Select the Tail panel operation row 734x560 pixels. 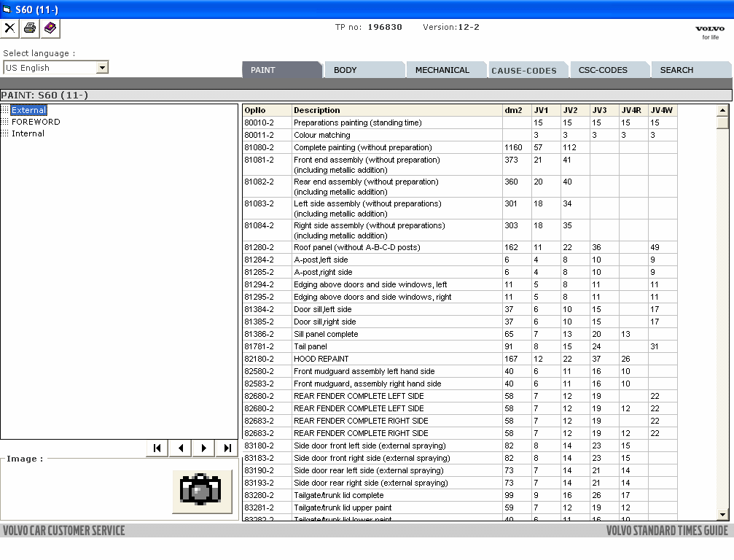click(x=364, y=346)
